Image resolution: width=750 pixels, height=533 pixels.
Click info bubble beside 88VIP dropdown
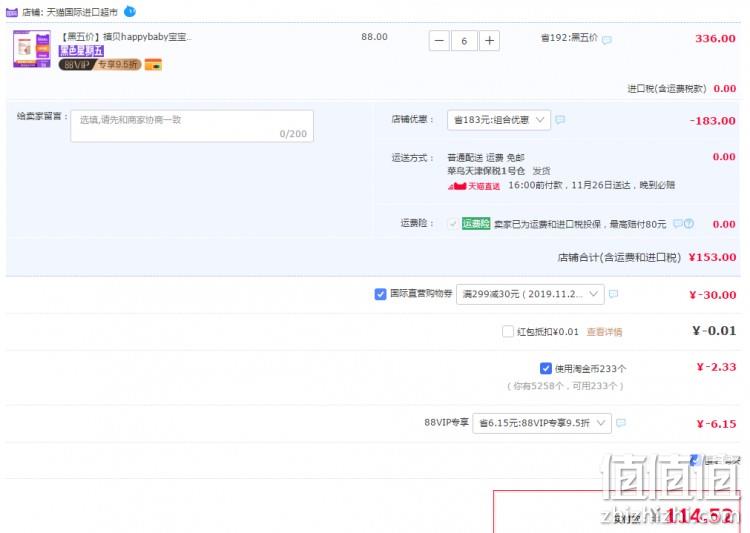(x=621, y=423)
